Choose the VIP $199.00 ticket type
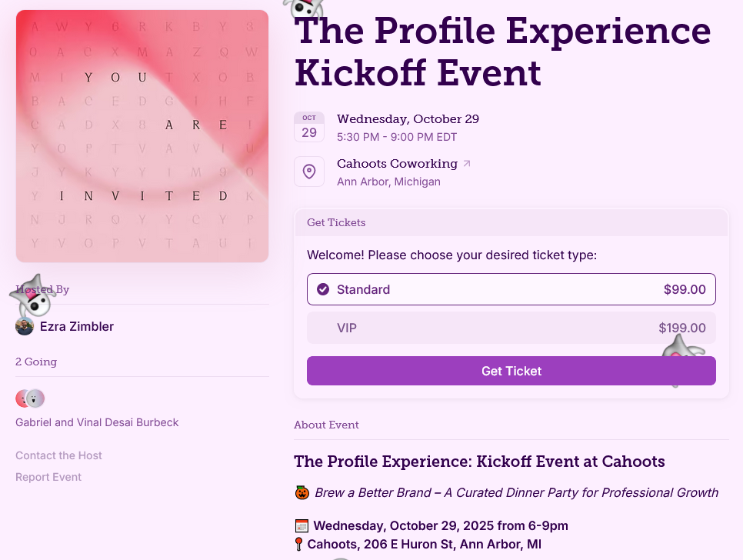 point(511,328)
